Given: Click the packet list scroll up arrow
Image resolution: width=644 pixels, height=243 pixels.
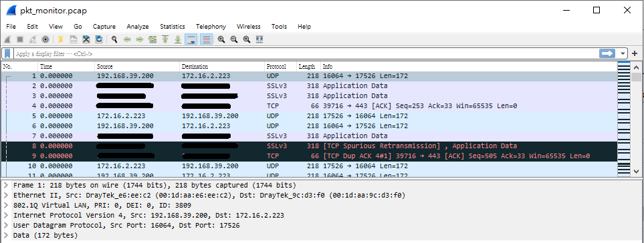Looking at the screenshot, I should coord(636,67).
